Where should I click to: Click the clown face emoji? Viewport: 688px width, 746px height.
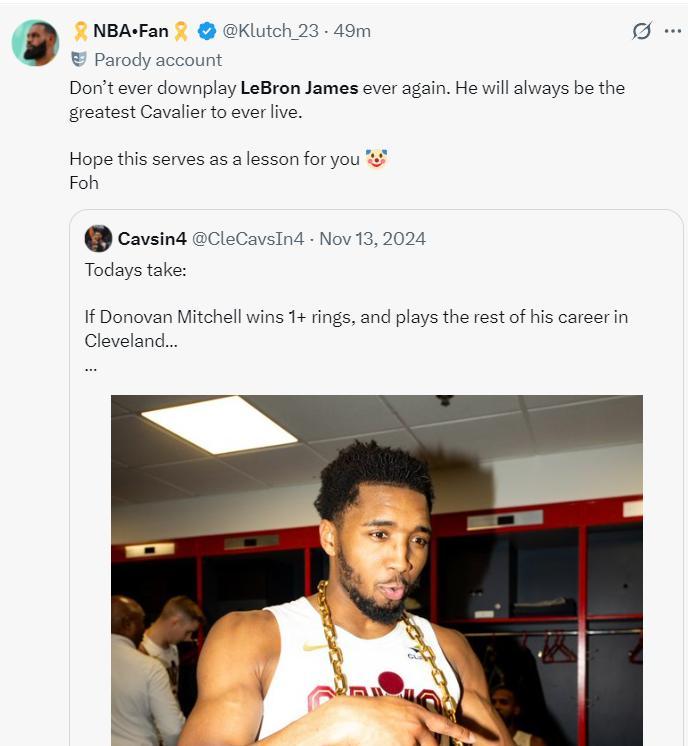pos(376,159)
